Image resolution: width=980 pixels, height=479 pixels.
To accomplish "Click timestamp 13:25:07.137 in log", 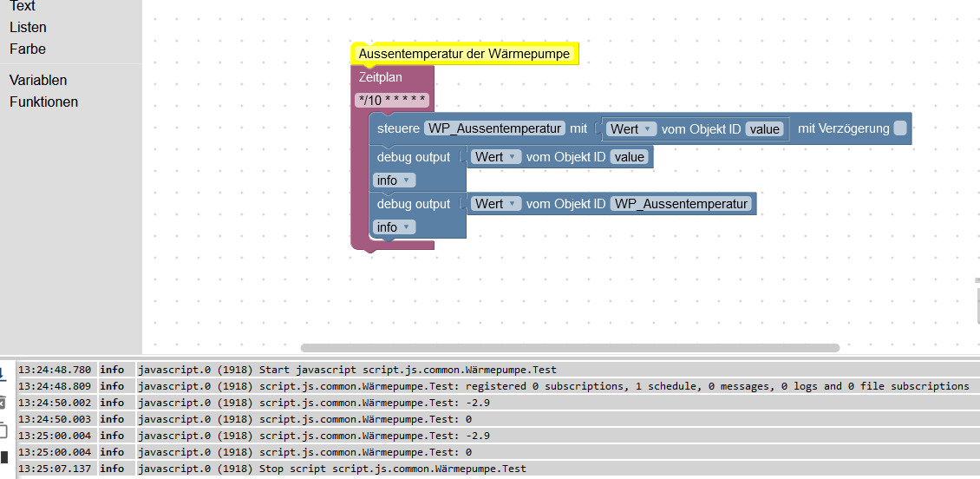I will [x=55, y=469].
